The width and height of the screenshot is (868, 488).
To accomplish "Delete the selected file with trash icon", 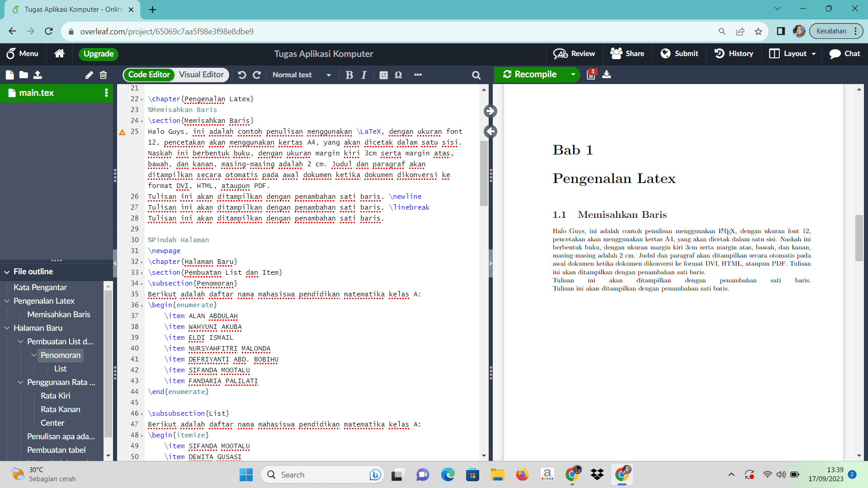I will point(103,75).
